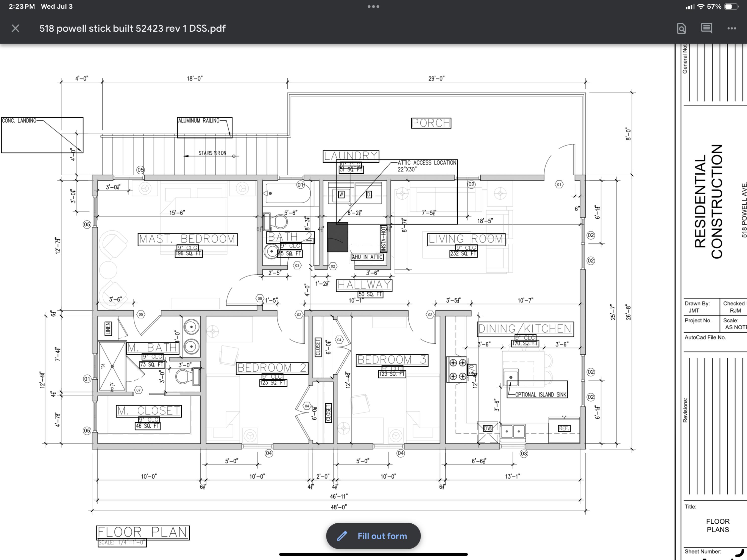This screenshot has width=747, height=560.
Task: Click the DINING/KITCHEN label
Action: click(x=525, y=329)
